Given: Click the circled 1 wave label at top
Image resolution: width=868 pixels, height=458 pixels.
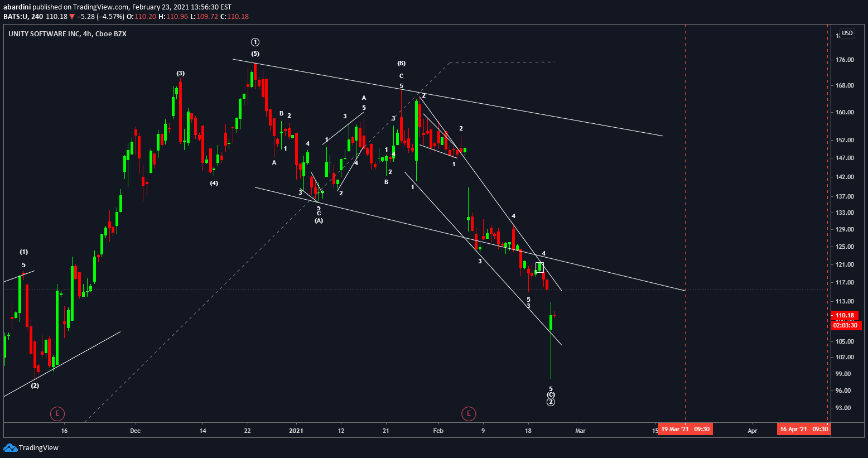Looking at the screenshot, I should (x=255, y=42).
